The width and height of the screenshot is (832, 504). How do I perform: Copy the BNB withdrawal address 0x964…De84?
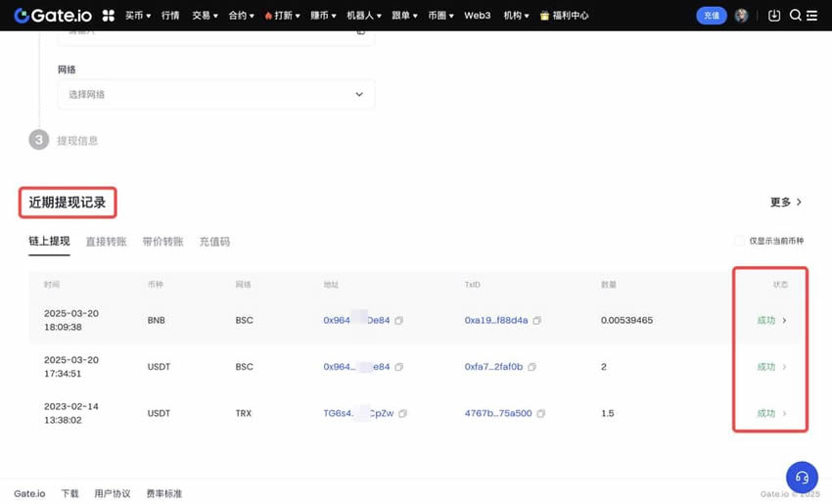[x=399, y=320]
